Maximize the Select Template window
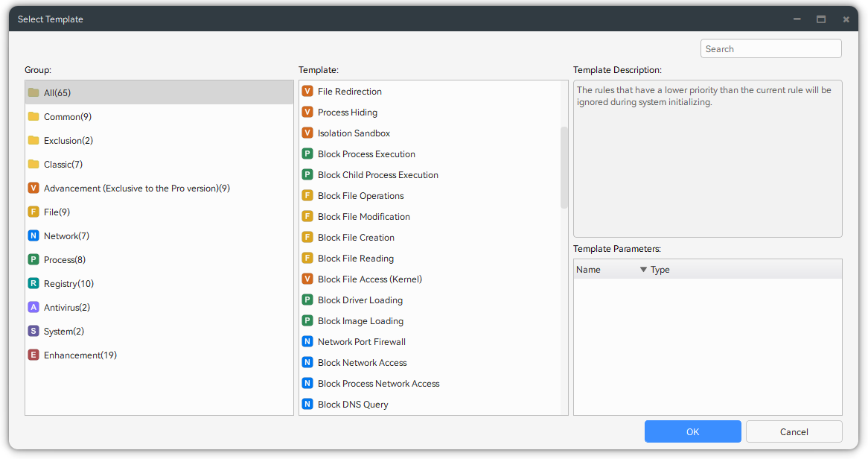868x459 pixels. point(821,19)
